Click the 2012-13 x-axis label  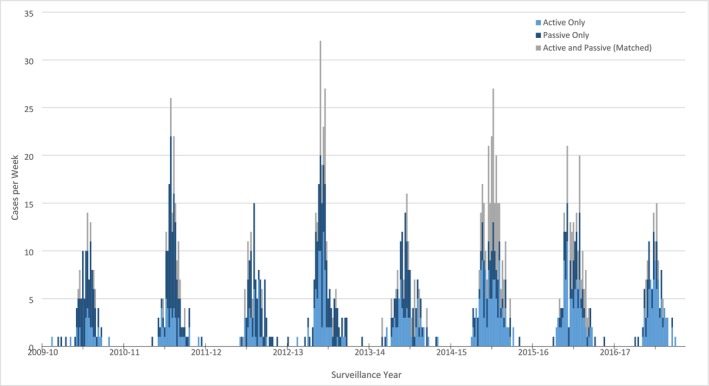[x=288, y=353]
